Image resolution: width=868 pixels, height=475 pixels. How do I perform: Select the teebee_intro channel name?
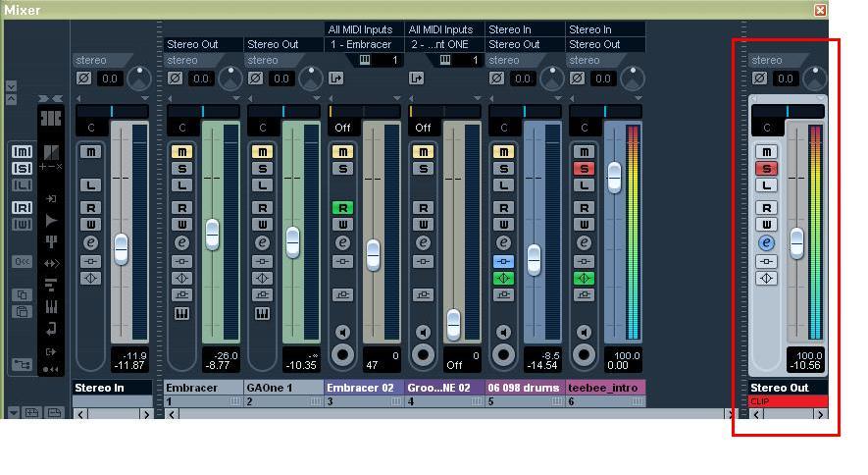tap(605, 388)
